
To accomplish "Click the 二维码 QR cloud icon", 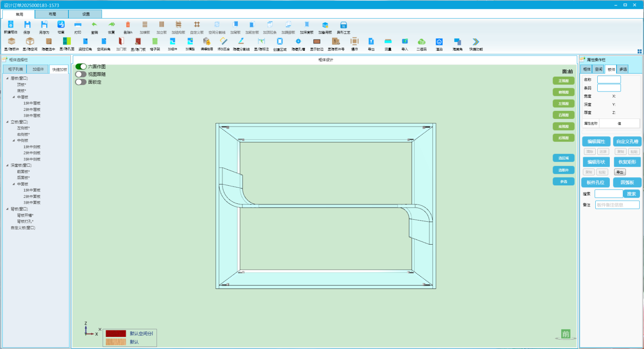I will point(421,42).
